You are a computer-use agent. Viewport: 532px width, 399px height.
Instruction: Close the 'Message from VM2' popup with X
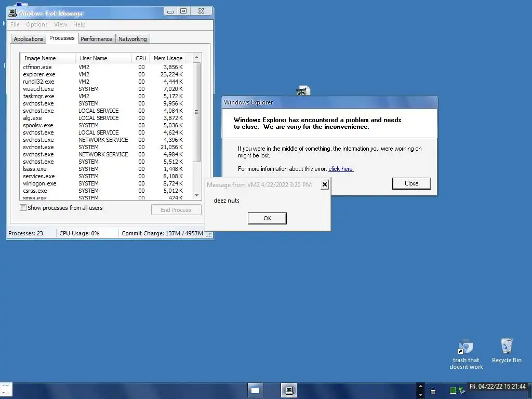click(324, 184)
